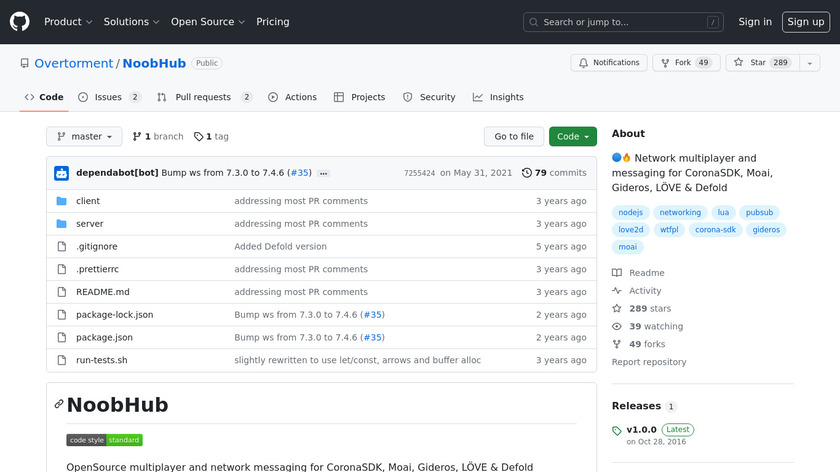The width and height of the screenshot is (840, 472).
Task: Click the GitHub logo icon
Action: click(x=20, y=22)
